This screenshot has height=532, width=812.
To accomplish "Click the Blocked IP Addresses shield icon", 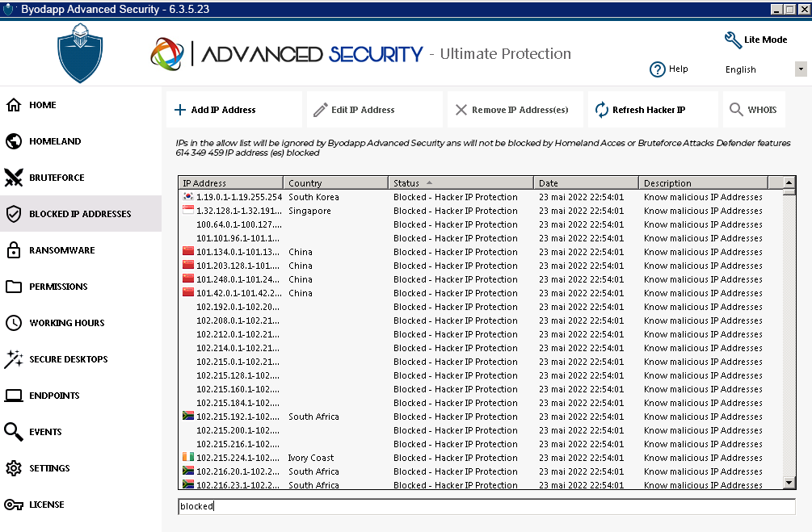I will point(14,213).
